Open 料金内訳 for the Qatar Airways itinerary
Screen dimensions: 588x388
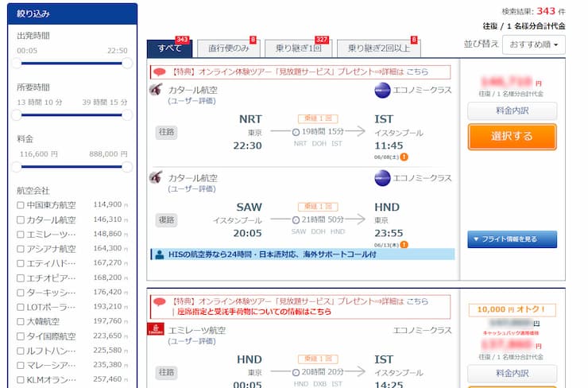click(512, 111)
